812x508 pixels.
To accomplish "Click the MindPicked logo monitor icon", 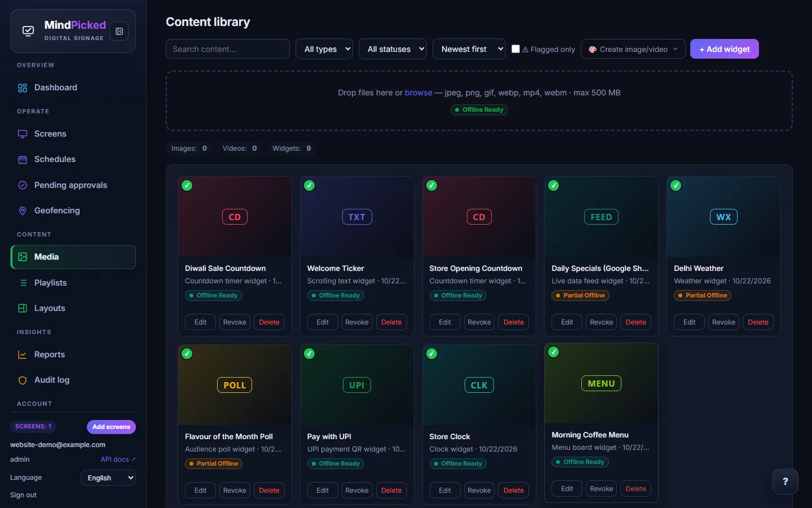I will click(x=28, y=31).
